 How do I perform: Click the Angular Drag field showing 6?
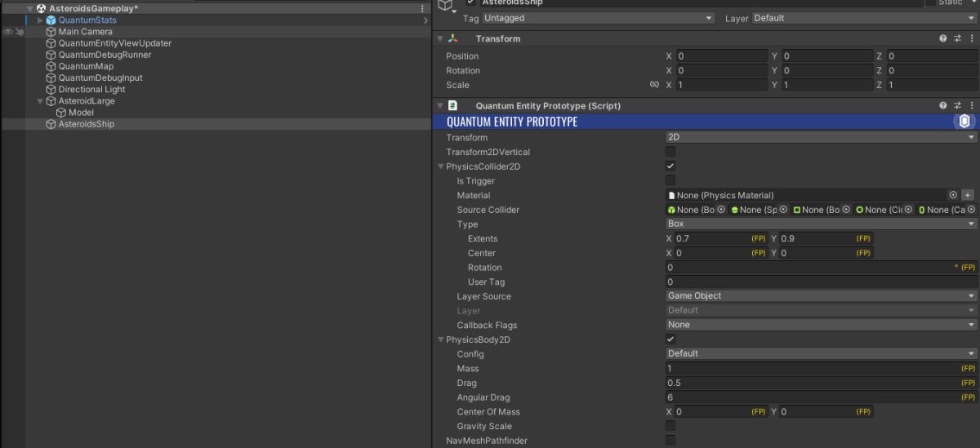tap(822, 397)
